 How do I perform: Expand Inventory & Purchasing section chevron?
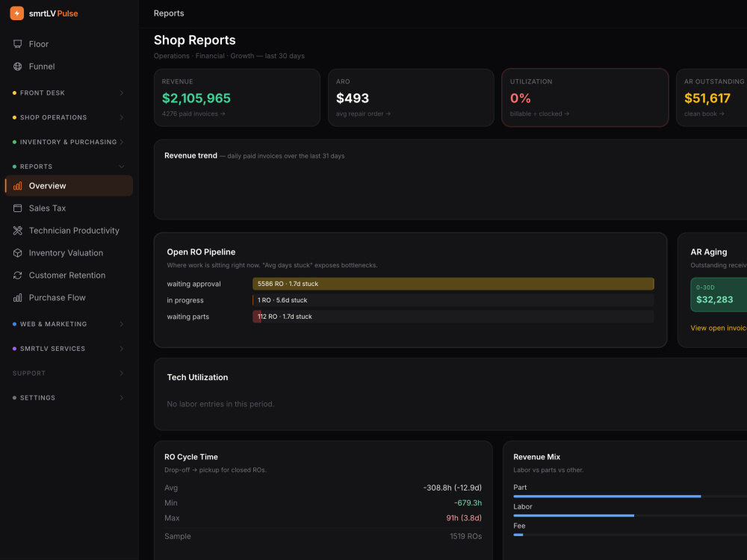[x=122, y=142]
